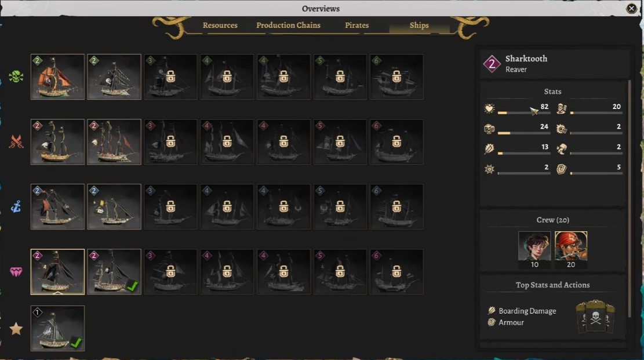
Task: Click locked tier-3 ship in crossed swords row
Action: coord(170,142)
